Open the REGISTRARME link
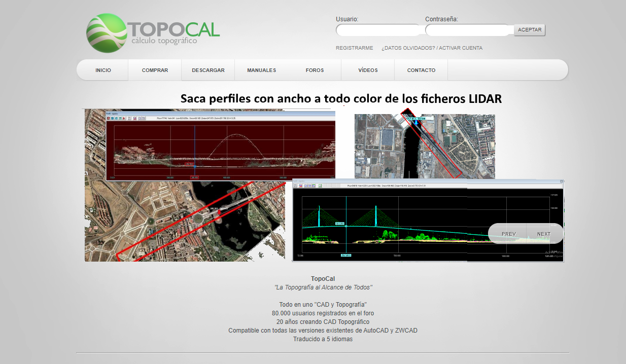Screen dimensions: 626x364 (x=354, y=48)
